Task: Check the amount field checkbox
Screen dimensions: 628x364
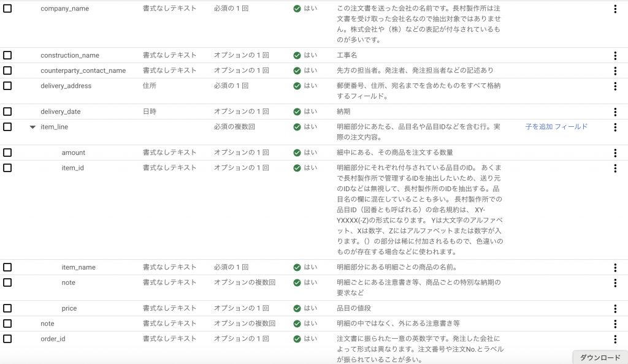Action: [7, 153]
